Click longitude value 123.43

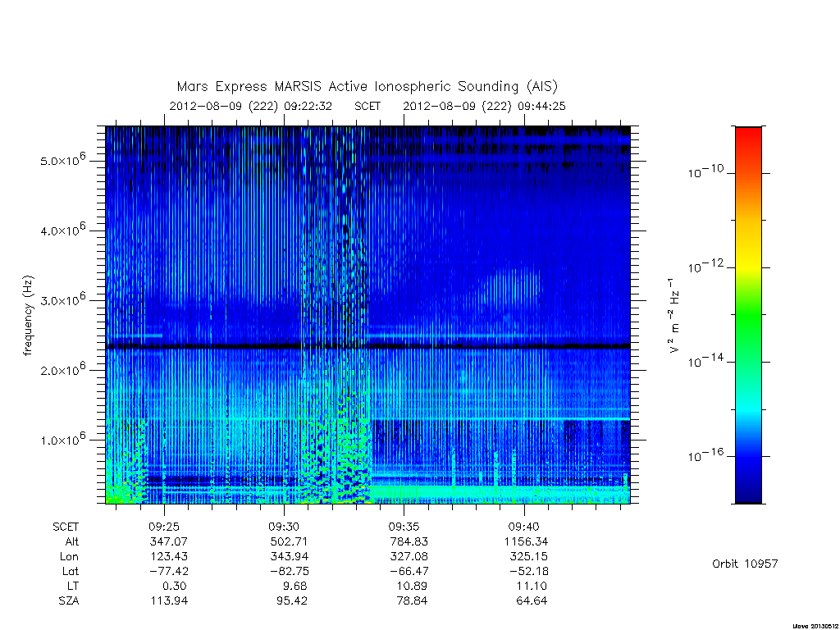click(169, 557)
